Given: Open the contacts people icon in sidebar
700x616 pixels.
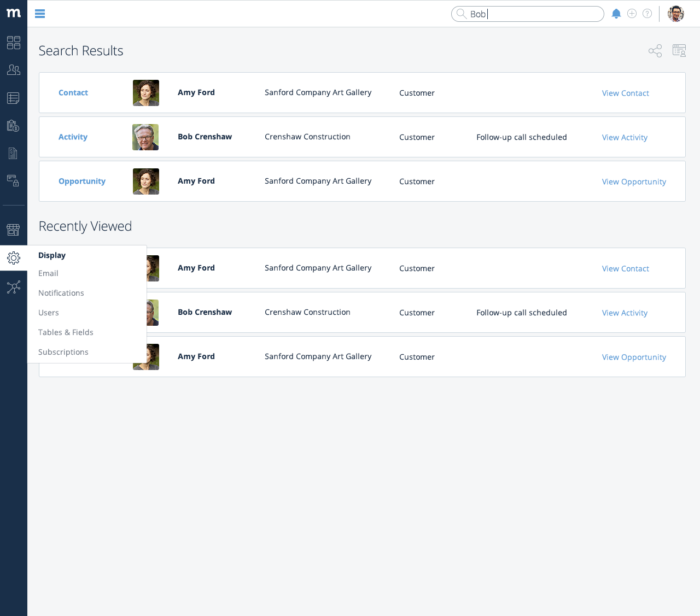Looking at the screenshot, I should point(14,70).
